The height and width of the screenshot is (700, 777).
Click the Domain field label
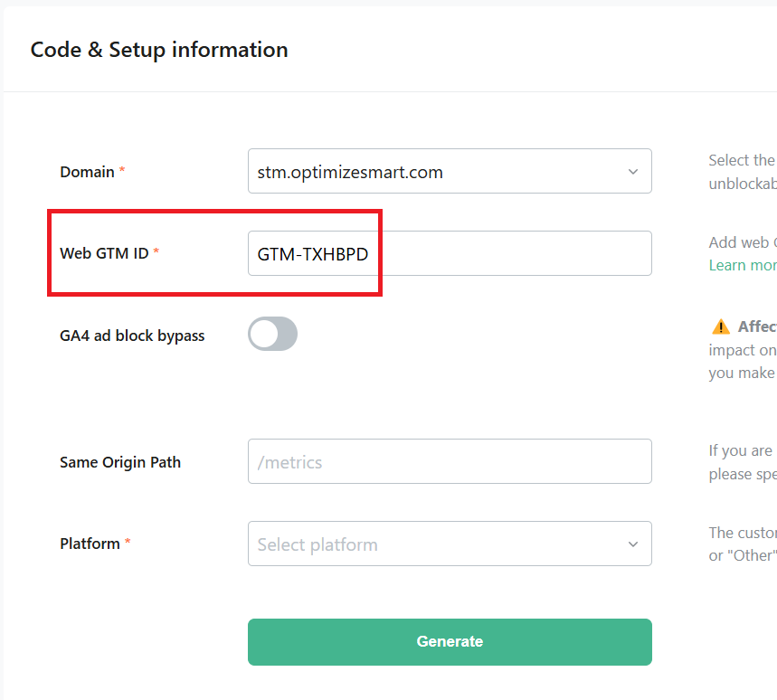[x=87, y=172]
